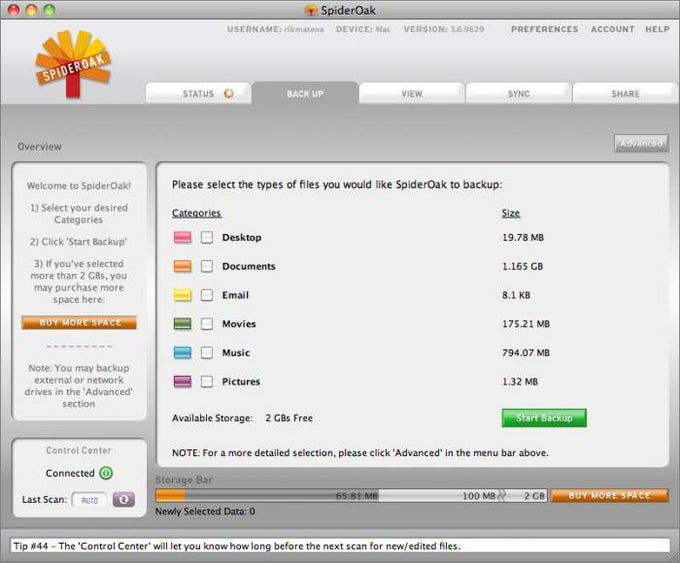Click the SpiderOak tree logo

pos(73,63)
